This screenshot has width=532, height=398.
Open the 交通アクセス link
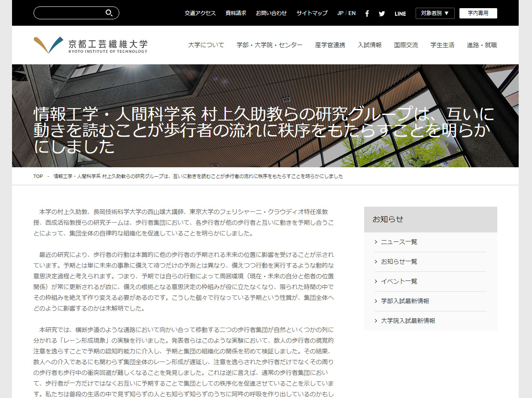click(200, 13)
